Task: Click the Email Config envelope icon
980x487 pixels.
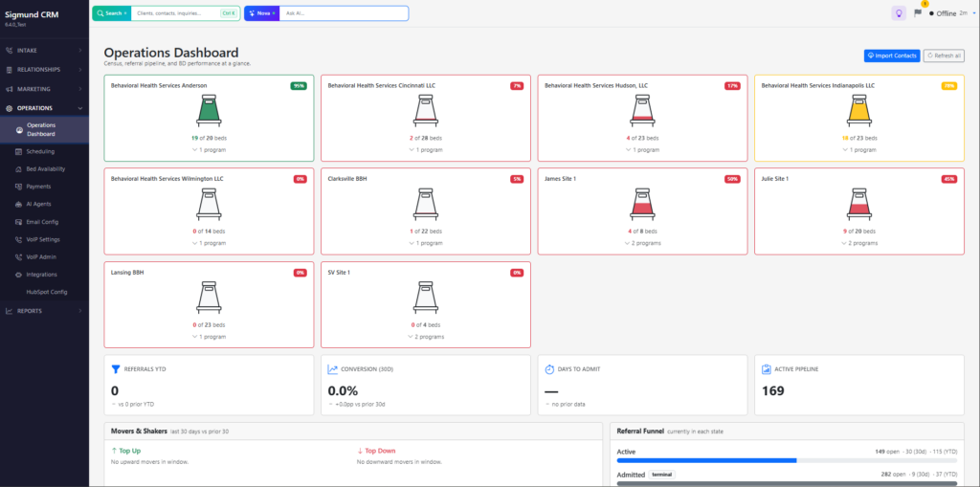Action: 19,222
